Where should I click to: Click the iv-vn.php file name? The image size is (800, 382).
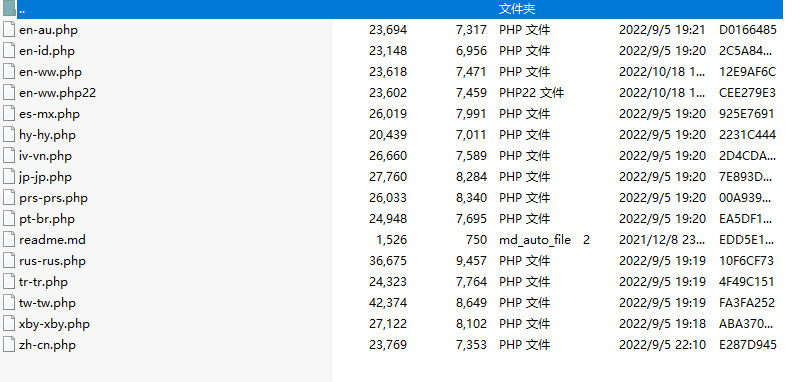45,156
